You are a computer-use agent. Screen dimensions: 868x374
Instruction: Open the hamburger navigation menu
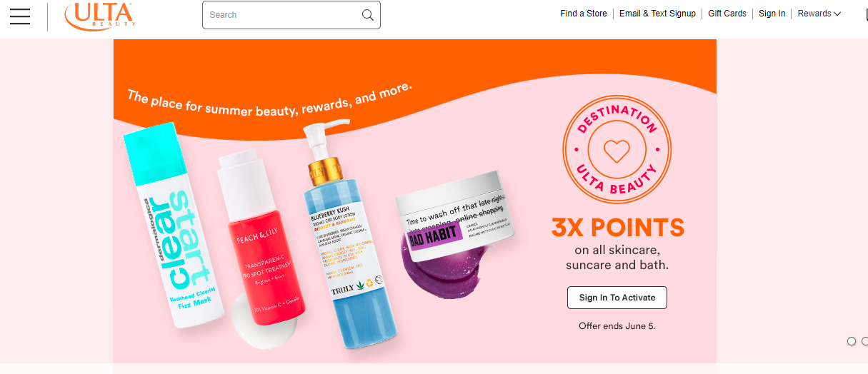[20, 16]
